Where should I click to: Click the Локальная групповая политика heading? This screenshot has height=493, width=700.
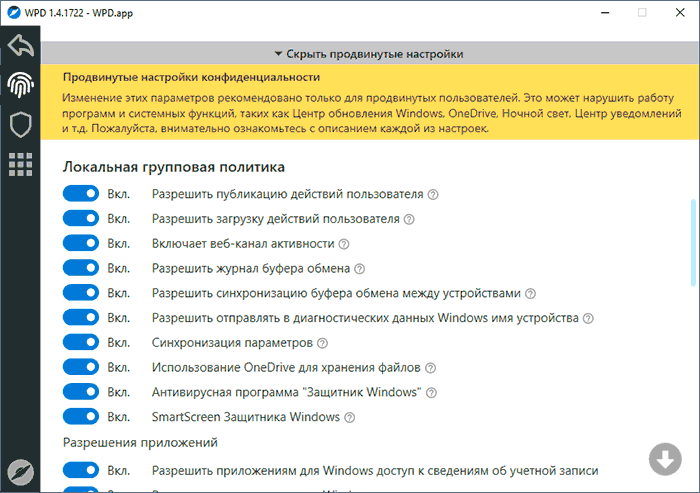pyautogui.click(x=174, y=166)
